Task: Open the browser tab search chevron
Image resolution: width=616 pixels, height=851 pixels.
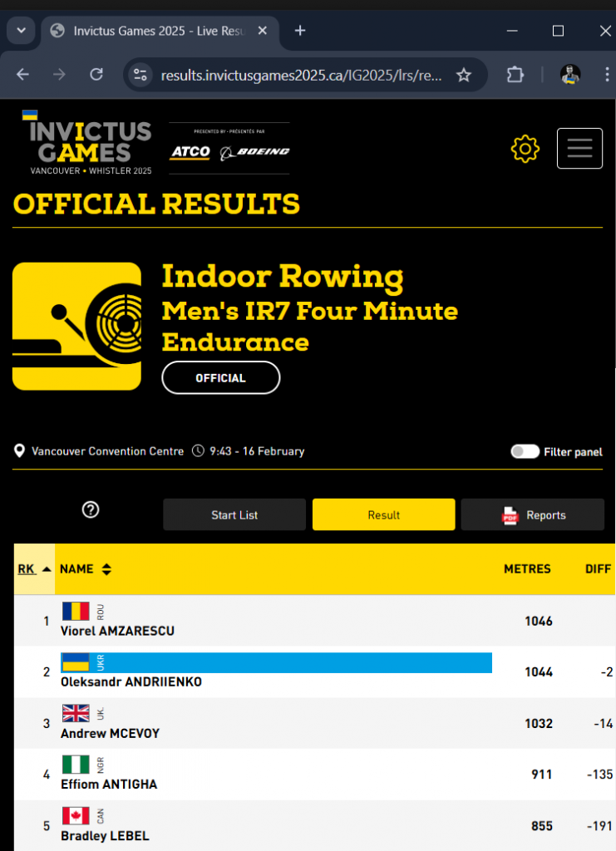Action: click(21, 30)
